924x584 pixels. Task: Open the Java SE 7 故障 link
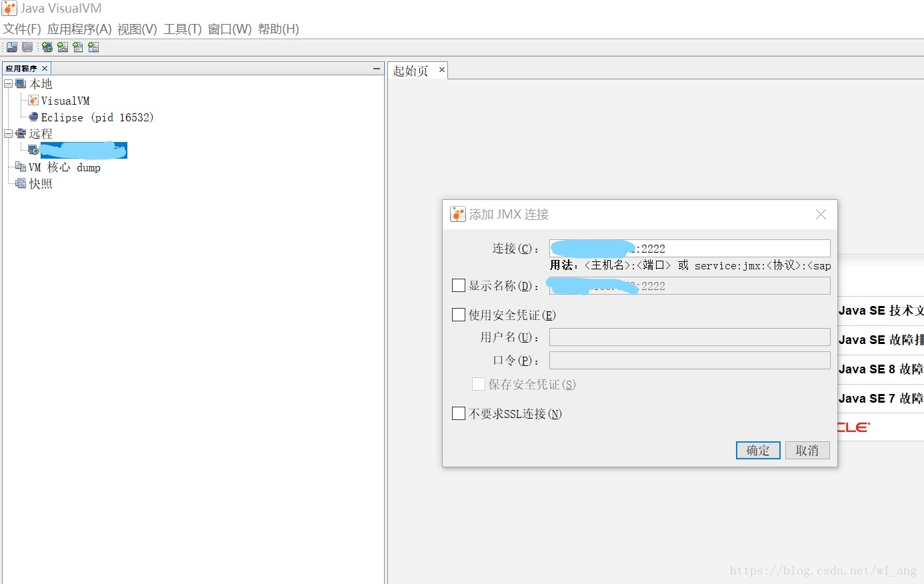tap(881, 399)
